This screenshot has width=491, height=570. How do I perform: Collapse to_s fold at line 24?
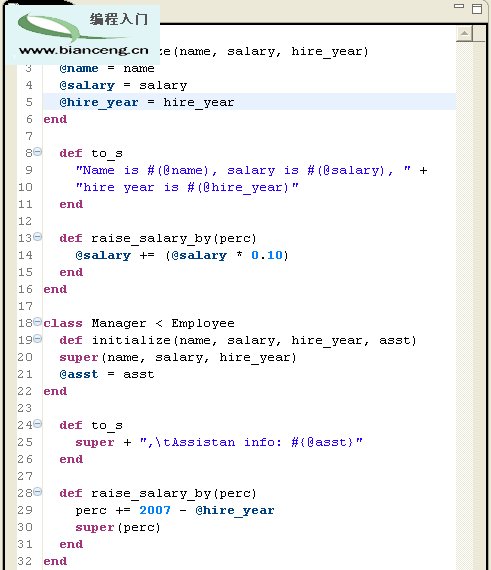[37, 424]
